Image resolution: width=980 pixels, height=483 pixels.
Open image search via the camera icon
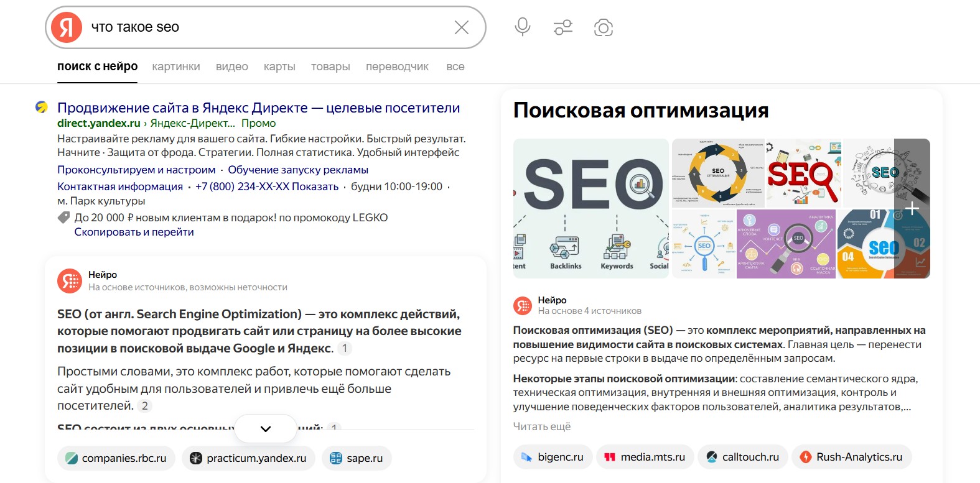tap(604, 27)
